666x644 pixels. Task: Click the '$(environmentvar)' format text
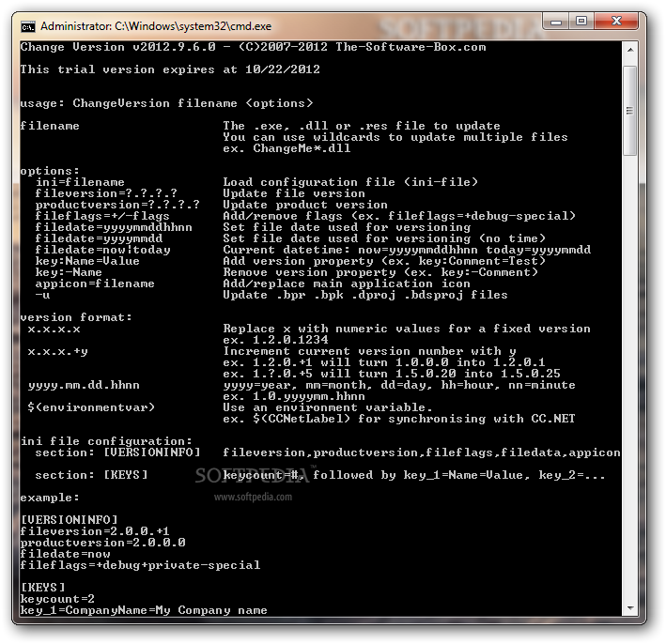click(x=91, y=407)
